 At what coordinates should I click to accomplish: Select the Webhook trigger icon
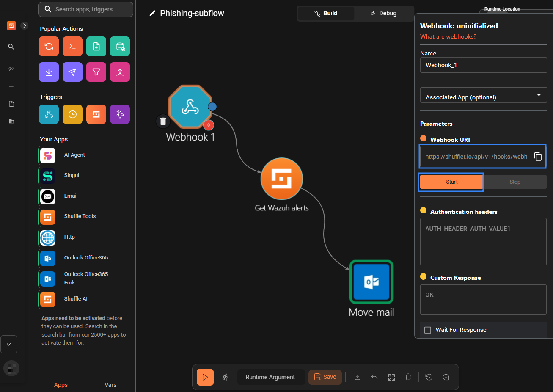pyautogui.click(x=49, y=114)
